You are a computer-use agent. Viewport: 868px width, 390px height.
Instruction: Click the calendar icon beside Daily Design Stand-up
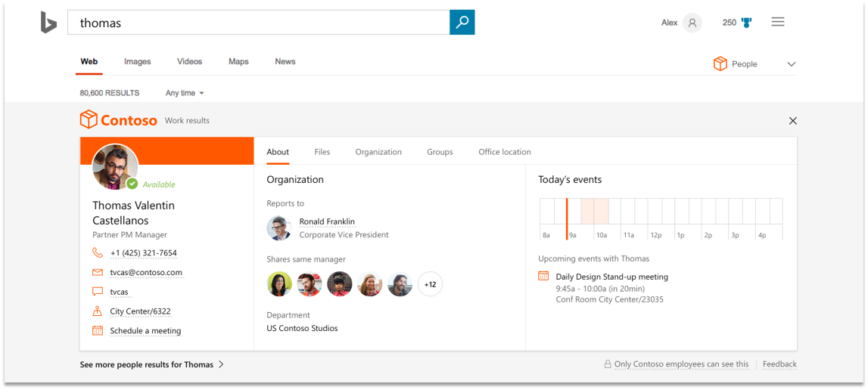(543, 276)
